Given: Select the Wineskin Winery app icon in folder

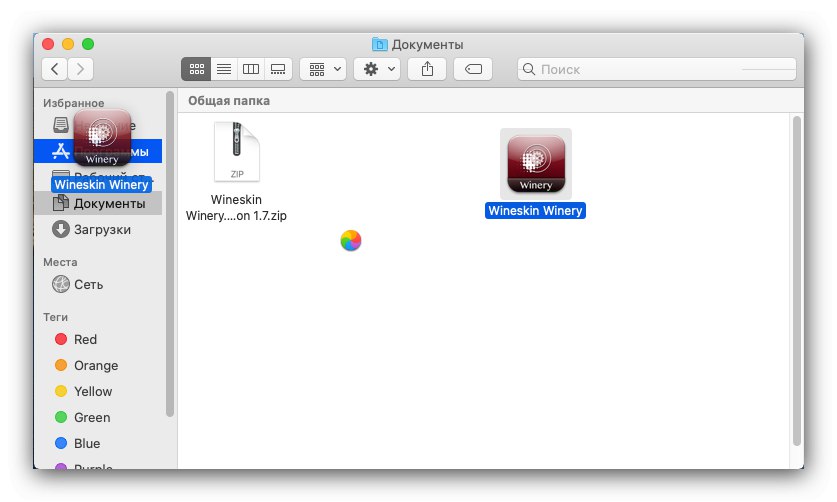Looking at the screenshot, I should pos(535,163).
